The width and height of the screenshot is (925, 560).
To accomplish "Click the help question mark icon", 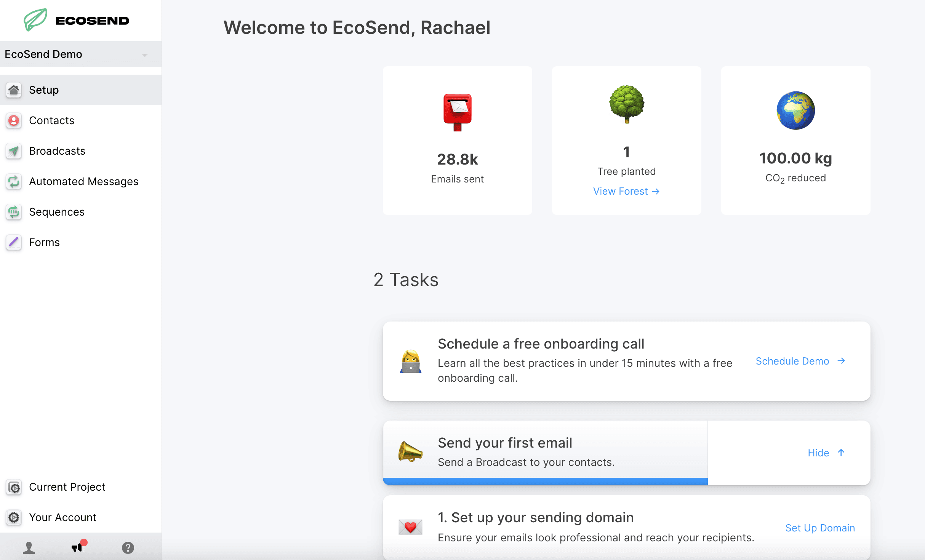I will pos(128,548).
